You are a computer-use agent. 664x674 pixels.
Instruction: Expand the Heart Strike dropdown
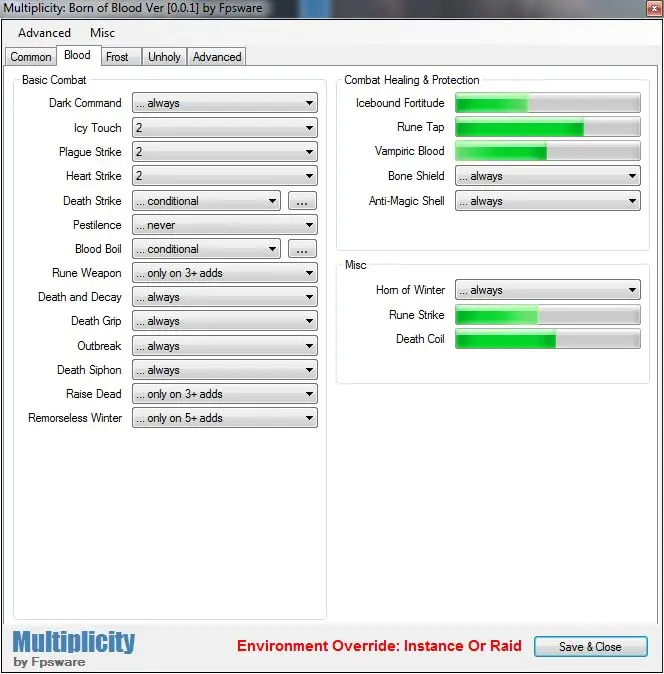(x=225, y=176)
